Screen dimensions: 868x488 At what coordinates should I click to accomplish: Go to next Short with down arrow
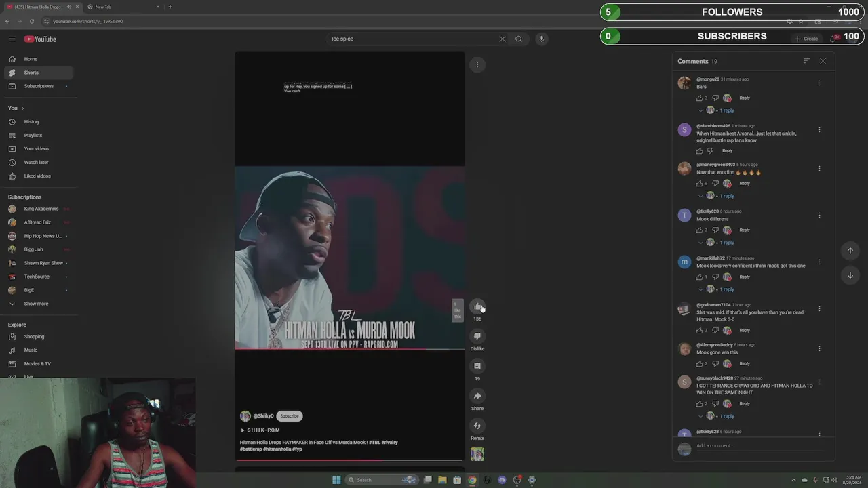(x=850, y=275)
